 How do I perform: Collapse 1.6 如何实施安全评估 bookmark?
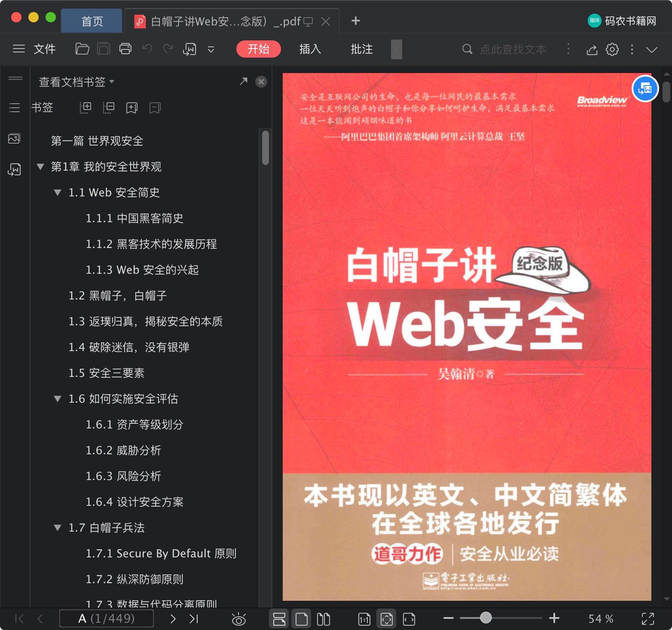pyautogui.click(x=58, y=398)
